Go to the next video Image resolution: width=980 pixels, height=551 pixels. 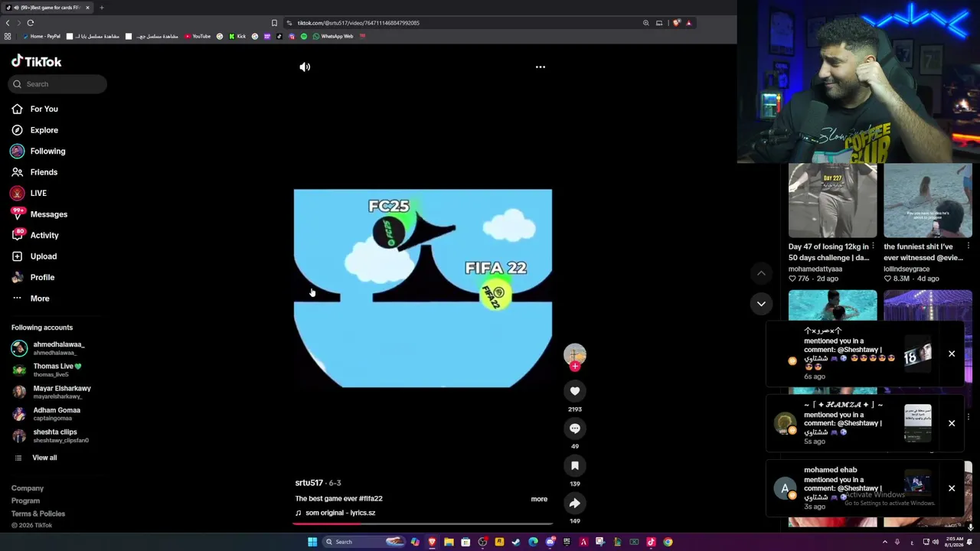click(x=761, y=304)
